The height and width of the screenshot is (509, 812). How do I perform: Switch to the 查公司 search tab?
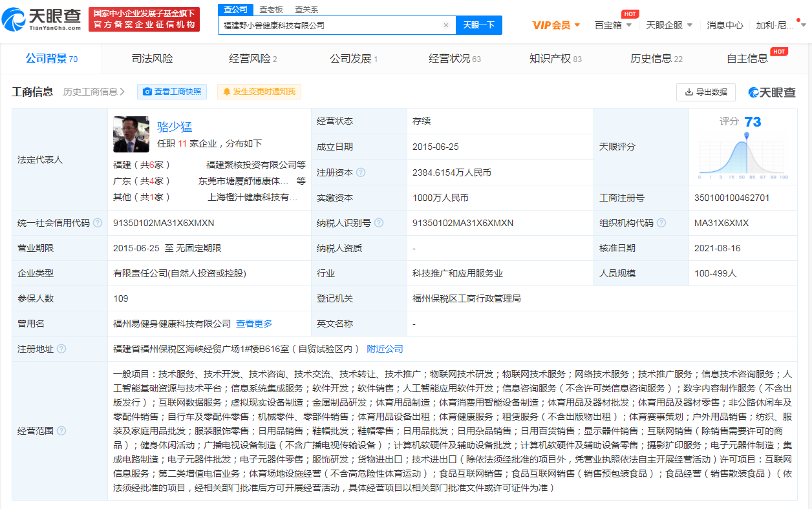click(235, 9)
